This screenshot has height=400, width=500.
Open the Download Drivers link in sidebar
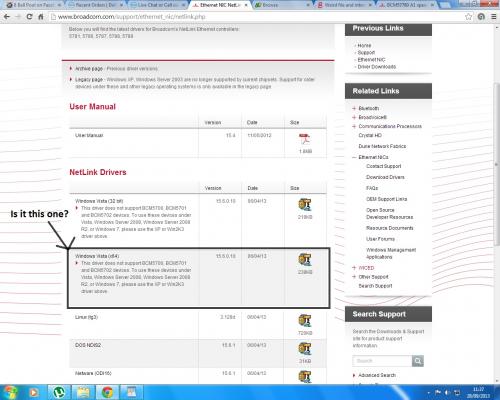point(385,177)
